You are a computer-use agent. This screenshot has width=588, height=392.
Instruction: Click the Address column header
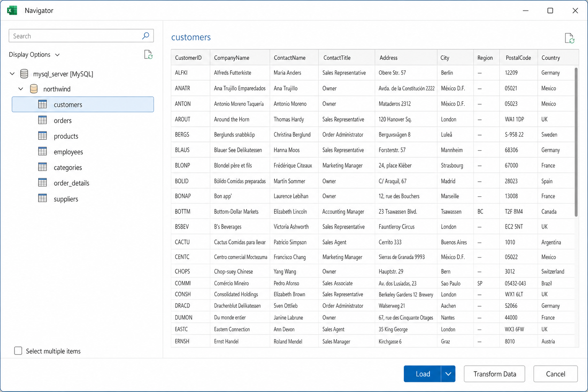pyautogui.click(x=406, y=57)
